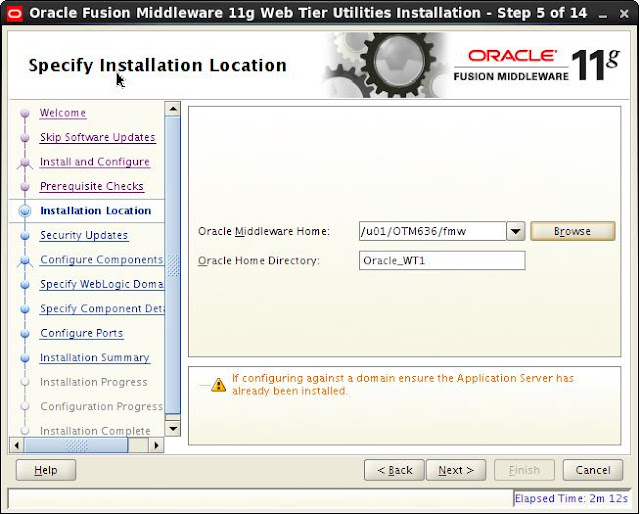The image size is (640, 514).
Task: Proceed with the Next button
Action: pos(456,470)
